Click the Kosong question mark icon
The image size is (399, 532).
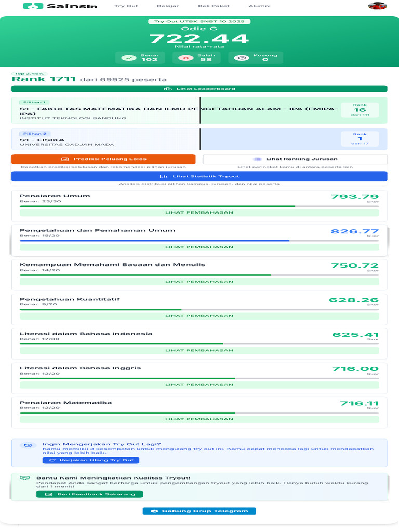tap(242, 58)
